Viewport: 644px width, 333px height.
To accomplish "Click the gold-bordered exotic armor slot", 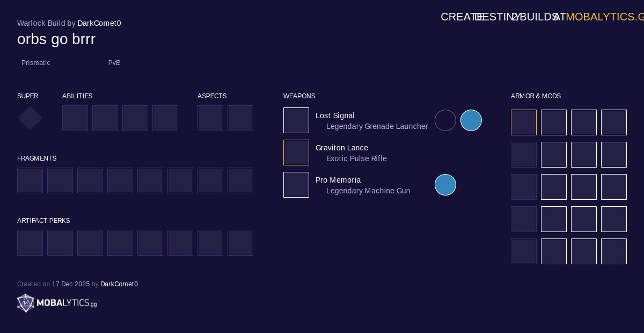I will pyautogui.click(x=524, y=122).
